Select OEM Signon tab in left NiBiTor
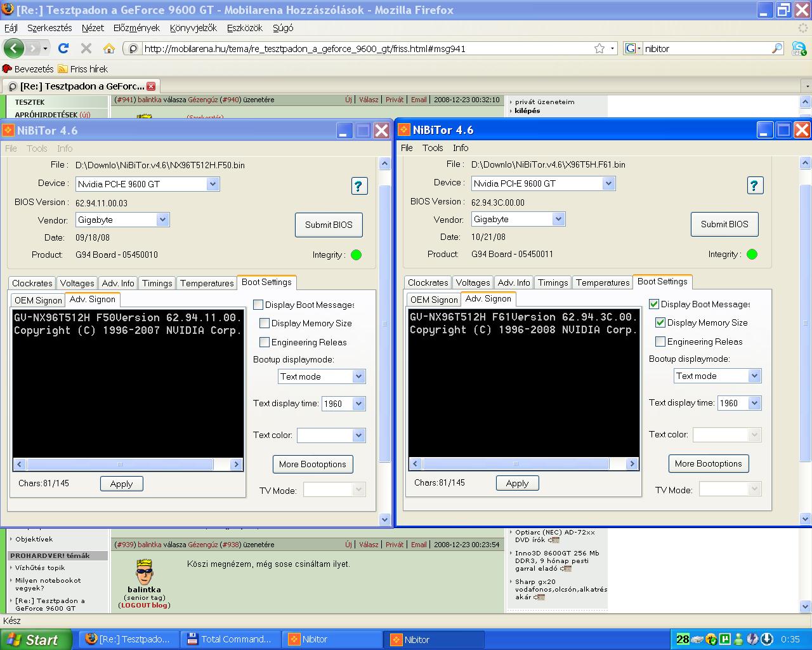The width and height of the screenshot is (812, 650). click(38, 300)
